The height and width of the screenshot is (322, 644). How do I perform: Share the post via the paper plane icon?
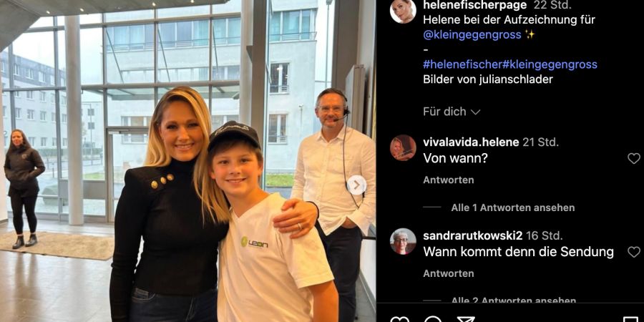(466, 320)
